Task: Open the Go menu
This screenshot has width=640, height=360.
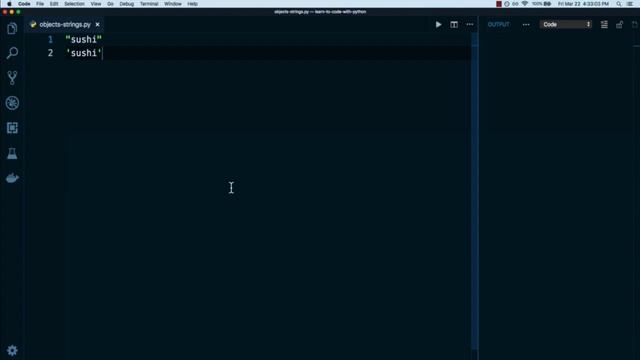Action: 110,4
